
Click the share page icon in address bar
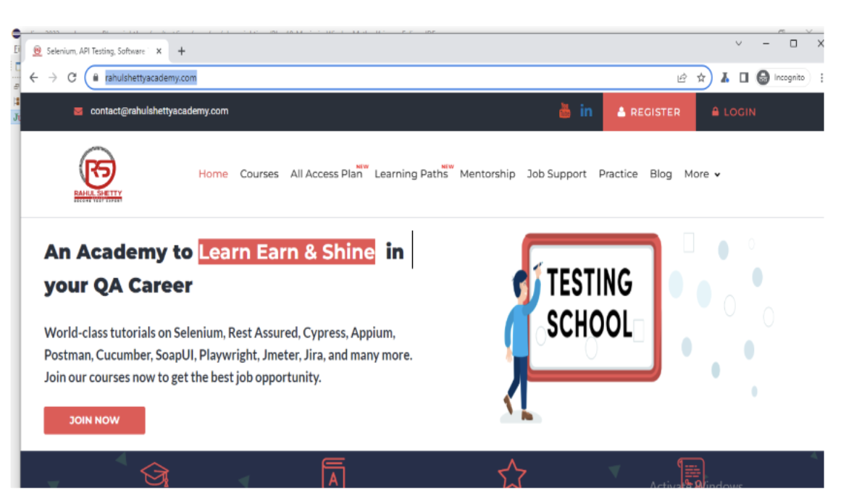[x=682, y=78]
